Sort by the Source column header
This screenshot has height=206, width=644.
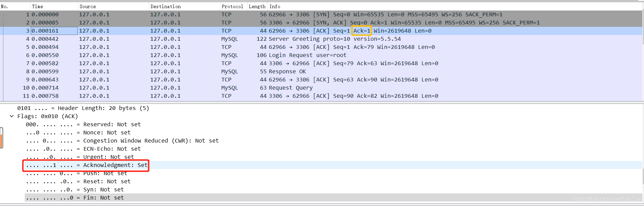113,6
